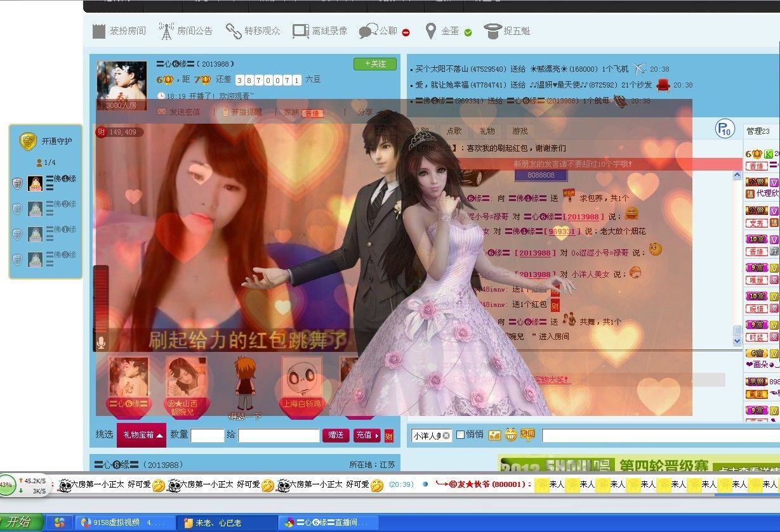Click the airplane gift icon in gift feed
The width and height of the screenshot is (780, 532).
click(x=639, y=68)
